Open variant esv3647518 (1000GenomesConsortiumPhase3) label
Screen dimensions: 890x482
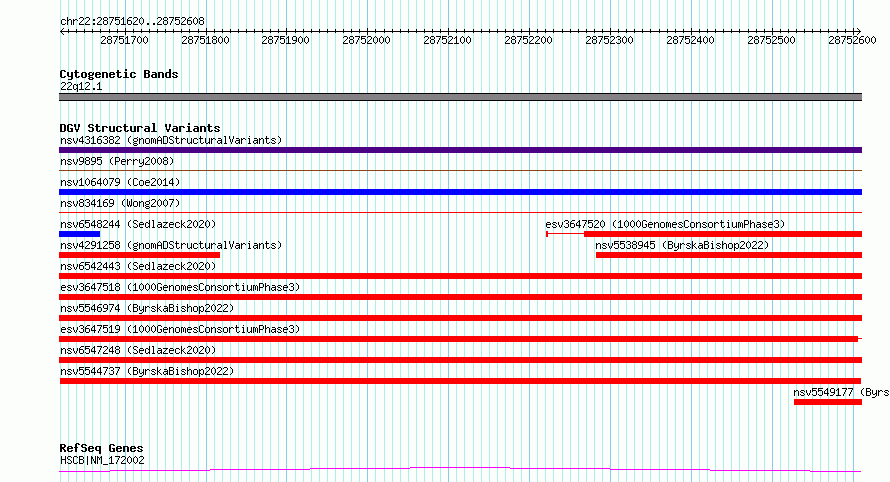click(x=180, y=287)
